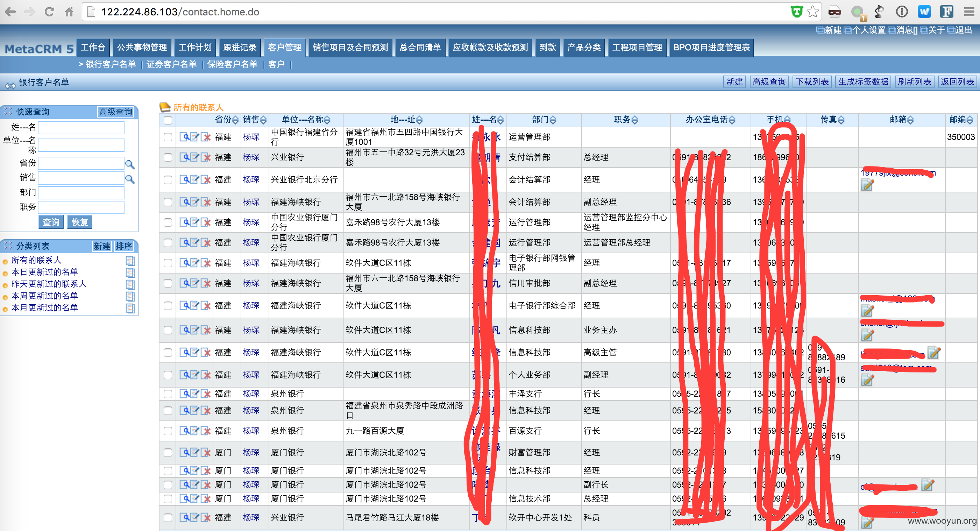
Task: Open browser hamburger menu
Action: pyautogui.click(x=969, y=12)
